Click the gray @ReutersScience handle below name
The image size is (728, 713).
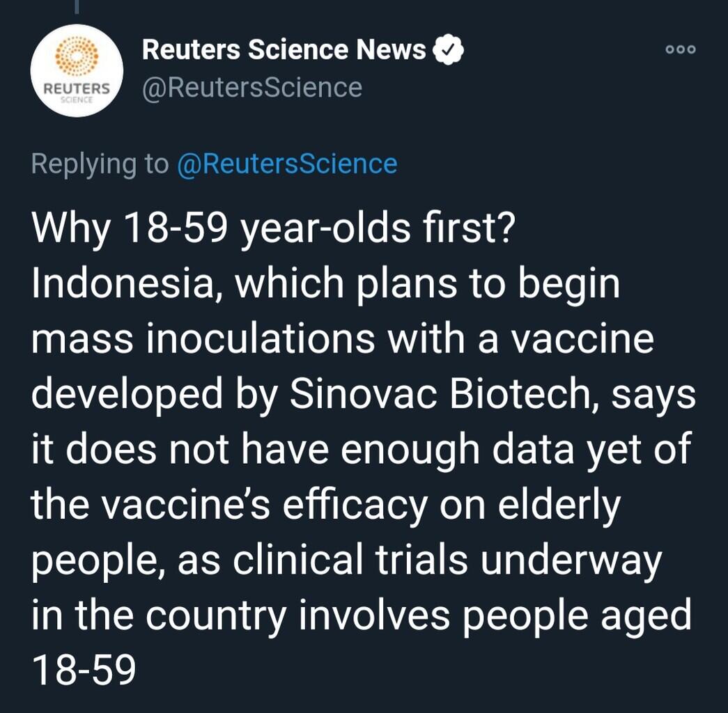click(x=252, y=88)
